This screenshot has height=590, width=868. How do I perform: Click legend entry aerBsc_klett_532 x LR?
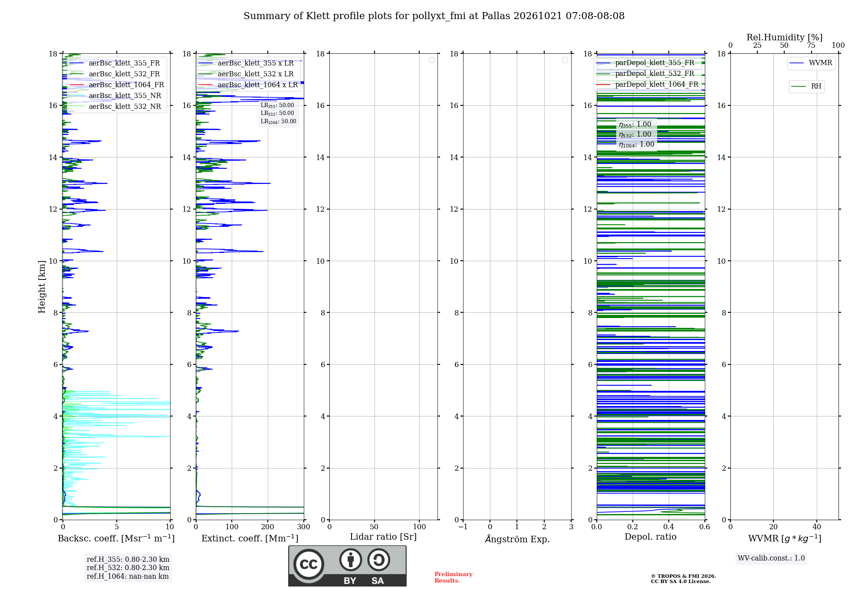pos(246,74)
